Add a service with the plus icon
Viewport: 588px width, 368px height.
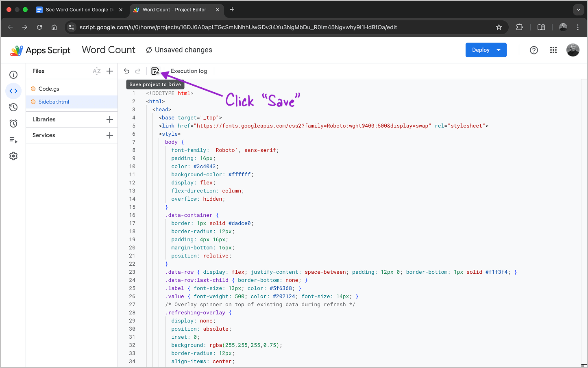[x=110, y=135]
